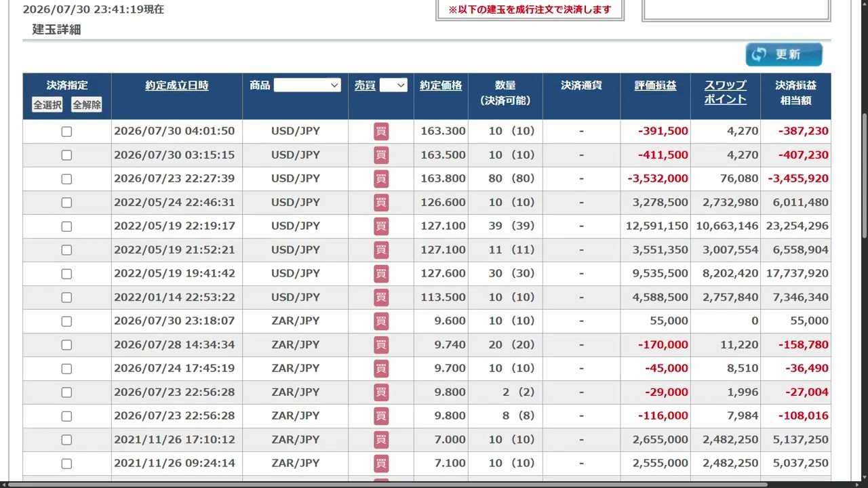
Task: Sort by 評価損益 column header
Action: [x=655, y=85]
